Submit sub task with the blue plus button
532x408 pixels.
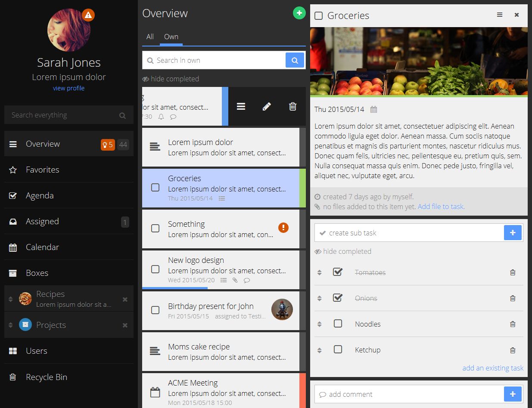tap(513, 233)
